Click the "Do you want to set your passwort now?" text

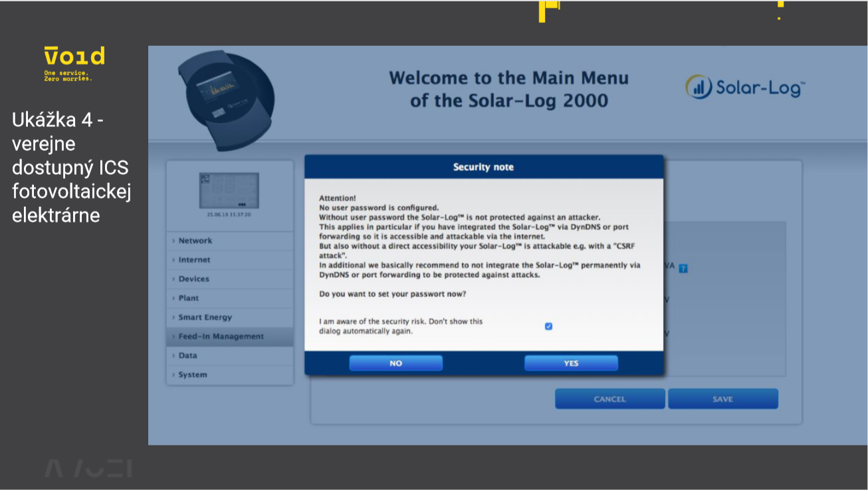click(393, 294)
